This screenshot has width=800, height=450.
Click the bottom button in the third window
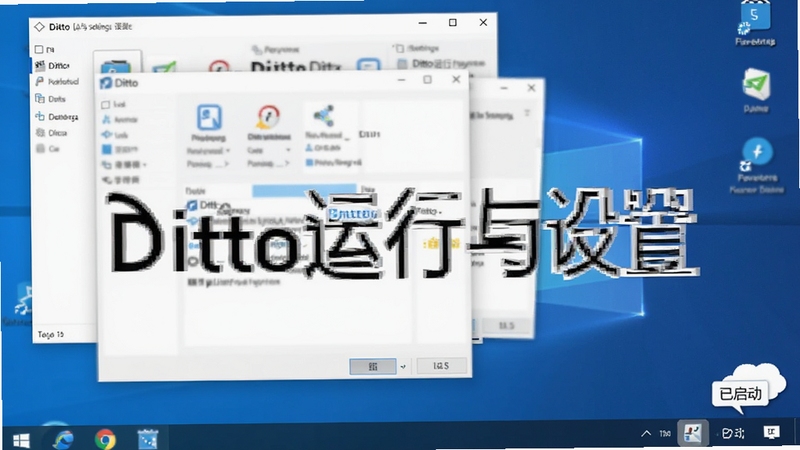point(506,326)
